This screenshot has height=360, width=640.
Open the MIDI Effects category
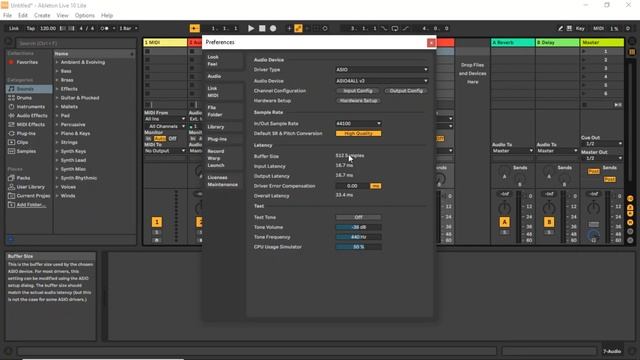31,124
